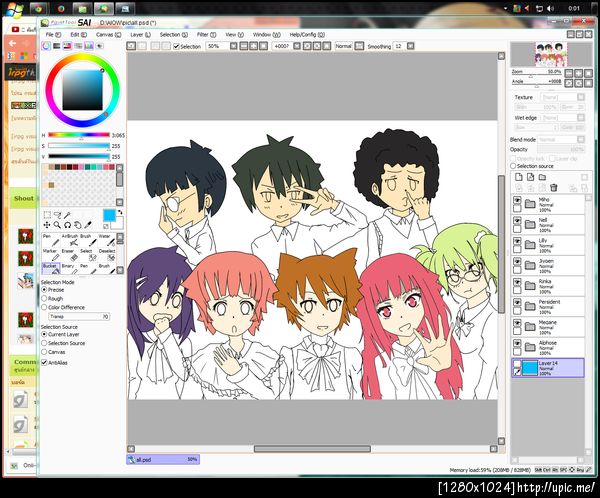
Task: Open the Layer menu
Action: (x=140, y=34)
